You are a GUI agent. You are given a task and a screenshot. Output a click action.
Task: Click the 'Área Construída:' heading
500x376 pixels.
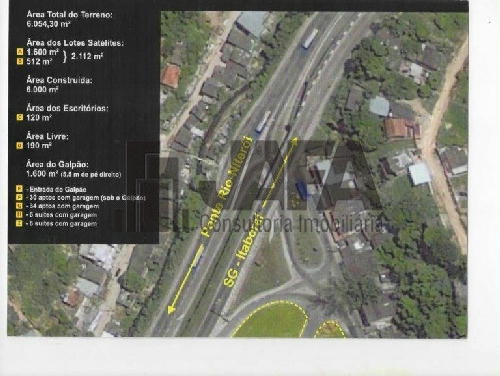click(x=59, y=80)
